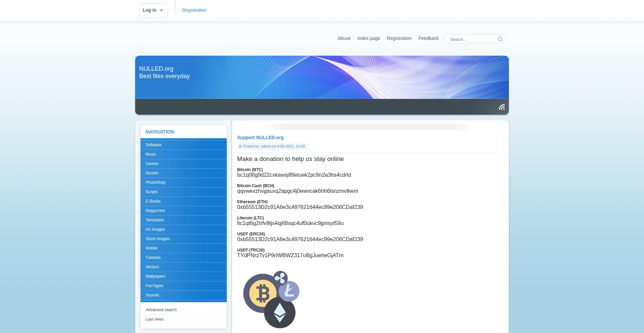The height and width of the screenshot is (333, 644).
Task: Click the Registration link beside Log in
Action: point(194,10)
